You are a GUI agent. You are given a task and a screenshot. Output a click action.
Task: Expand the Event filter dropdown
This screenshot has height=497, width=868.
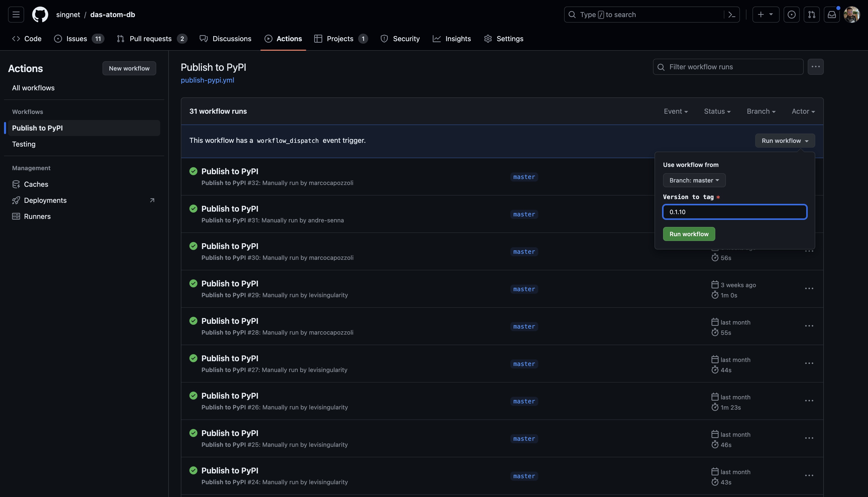click(675, 111)
